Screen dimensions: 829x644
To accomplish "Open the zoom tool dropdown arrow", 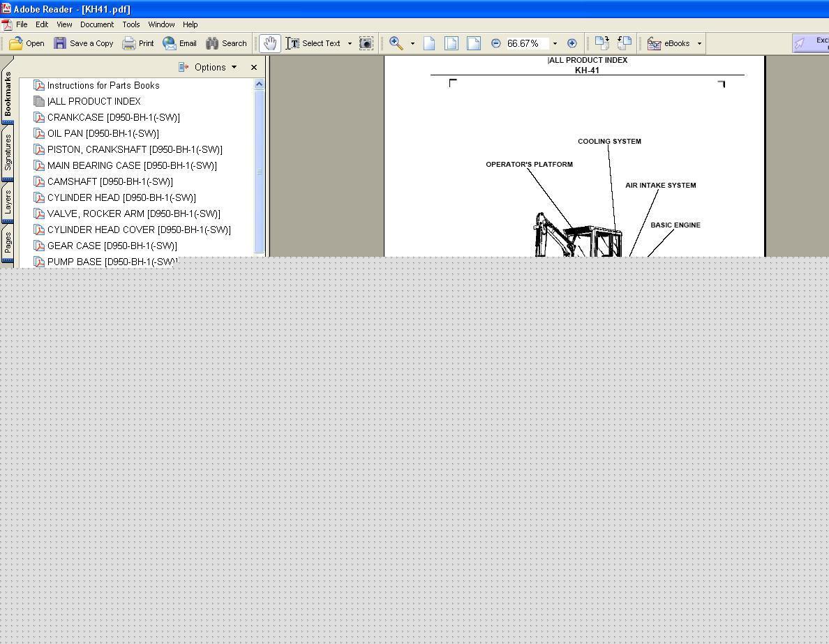I will click(x=412, y=43).
